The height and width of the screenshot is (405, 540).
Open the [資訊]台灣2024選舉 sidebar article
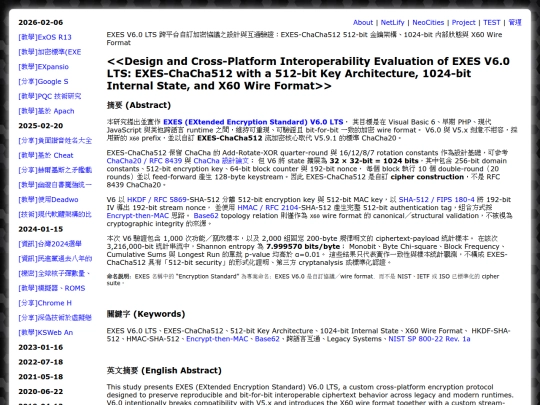click(50, 244)
